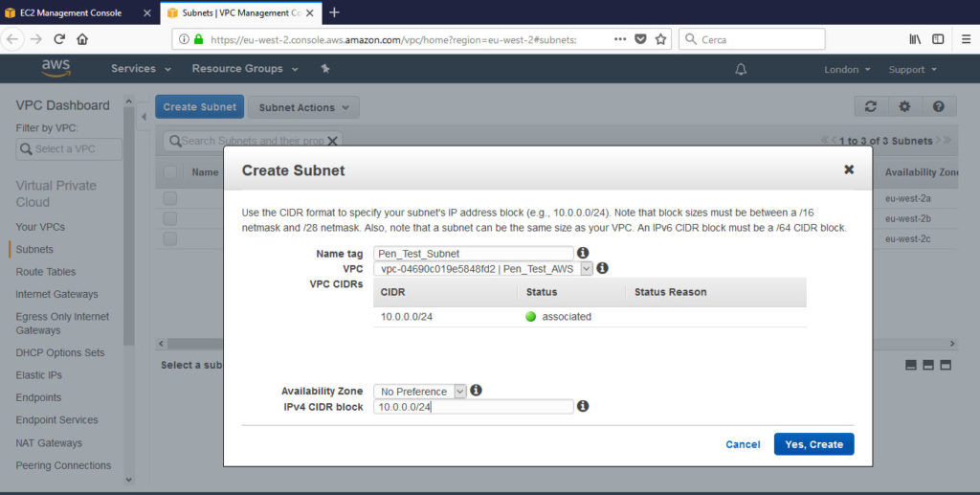Open site information icon in address bar

point(184,39)
